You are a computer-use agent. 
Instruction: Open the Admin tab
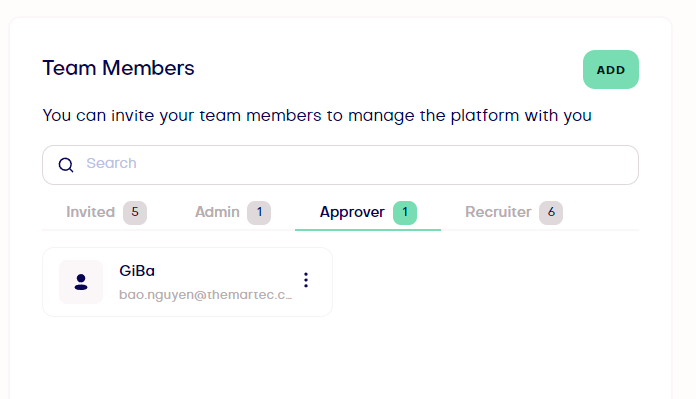click(217, 212)
